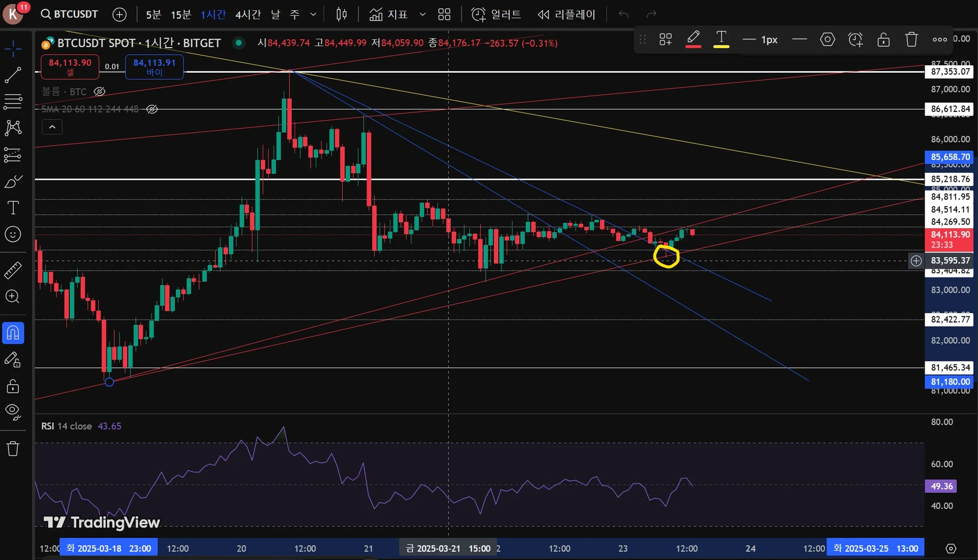Viewport: 978px width, 560px height.
Task: Open more options in floating toolbar
Action: click(940, 39)
